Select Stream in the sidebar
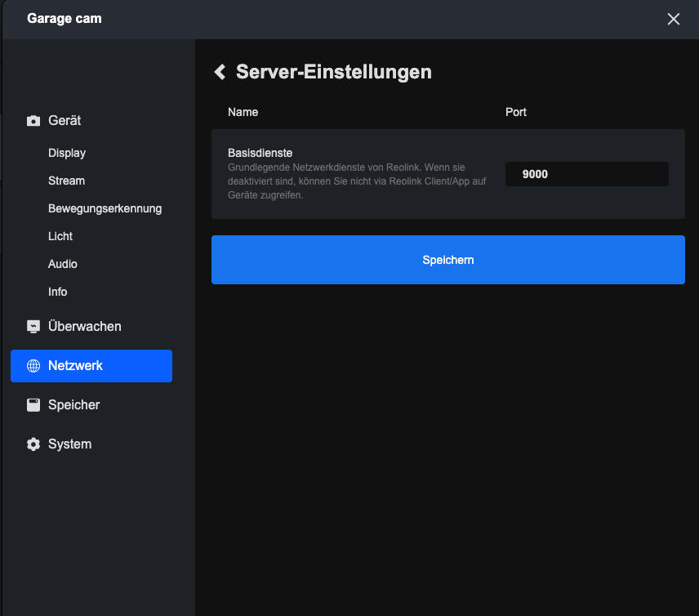Image resolution: width=699 pixels, height=616 pixels. click(66, 181)
